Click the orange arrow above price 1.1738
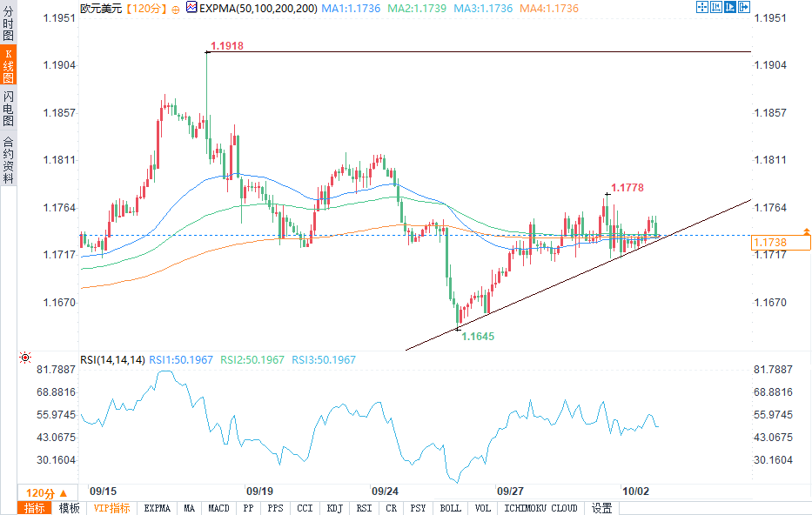This screenshot has height=515, width=812. [x=806, y=231]
